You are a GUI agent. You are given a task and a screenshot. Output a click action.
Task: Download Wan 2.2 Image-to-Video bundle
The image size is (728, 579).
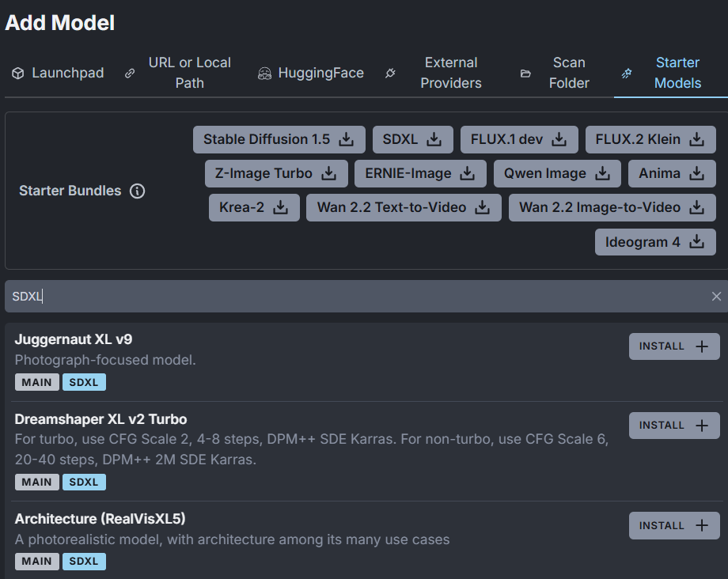click(612, 207)
